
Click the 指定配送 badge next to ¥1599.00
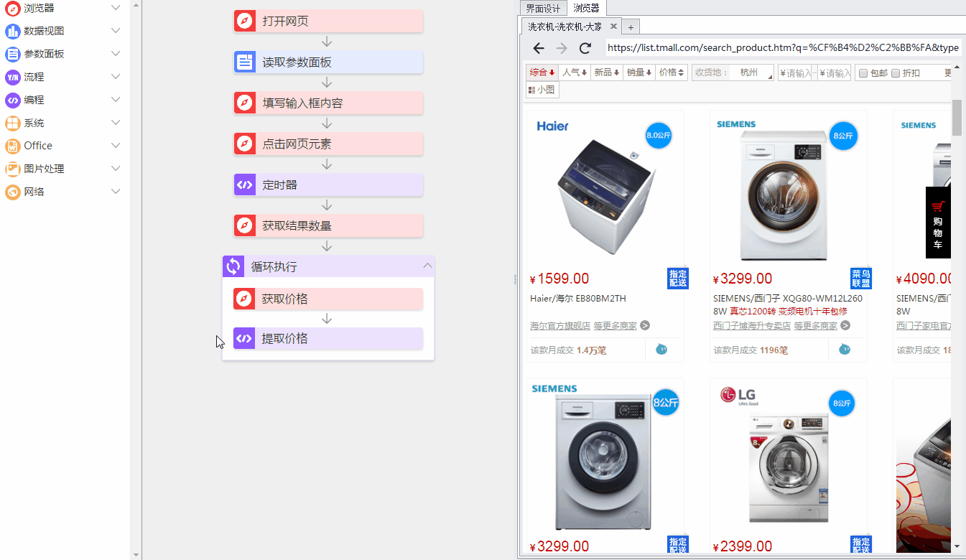point(678,279)
